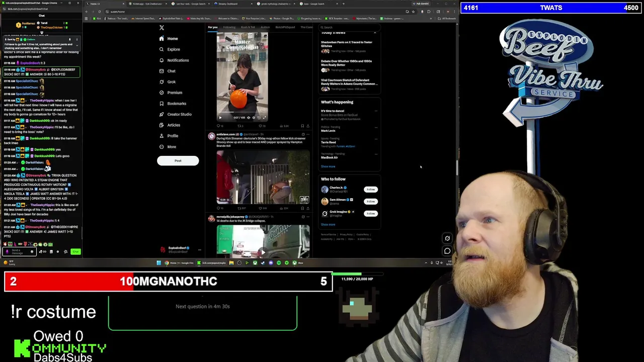Switch to For you timeline tab

coord(213,27)
